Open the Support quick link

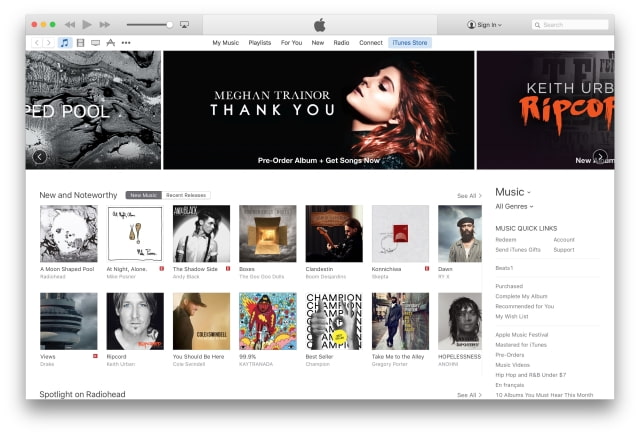564,249
